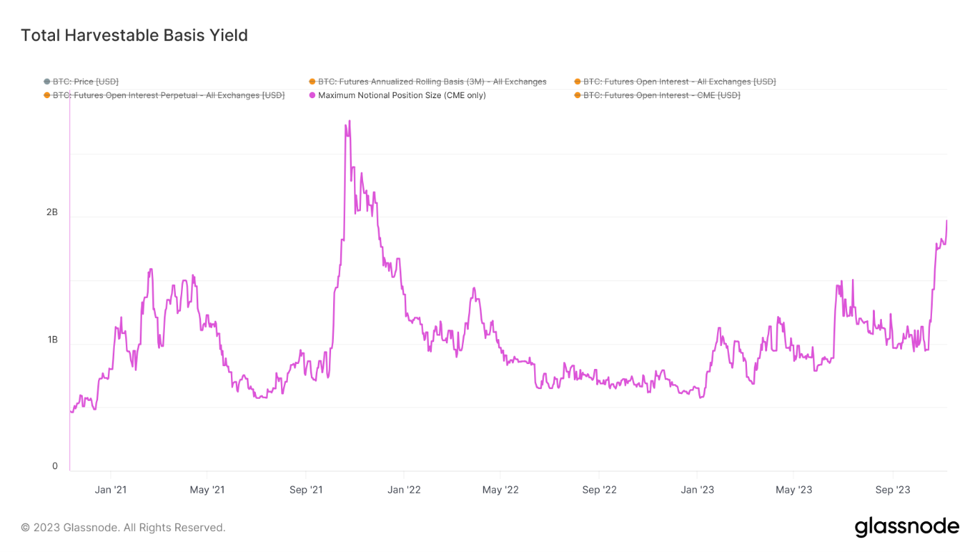Image resolution: width=980 pixels, height=552 pixels.
Task: Click the orange Futures Annualized Rolling Basis dot
Action: pyautogui.click(x=312, y=82)
